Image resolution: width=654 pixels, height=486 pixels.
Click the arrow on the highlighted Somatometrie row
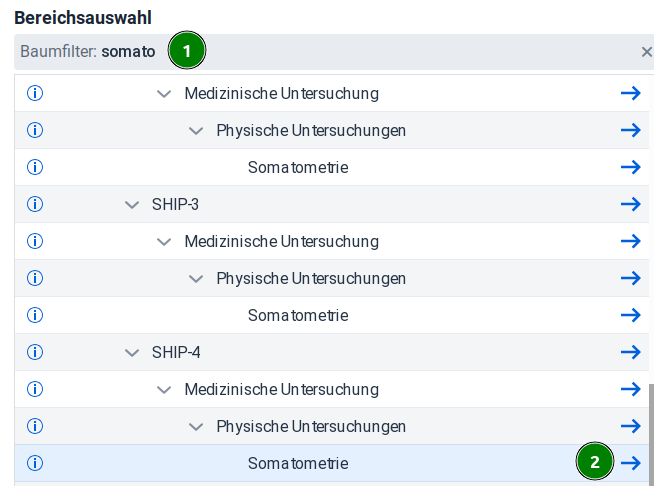(x=630, y=463)
